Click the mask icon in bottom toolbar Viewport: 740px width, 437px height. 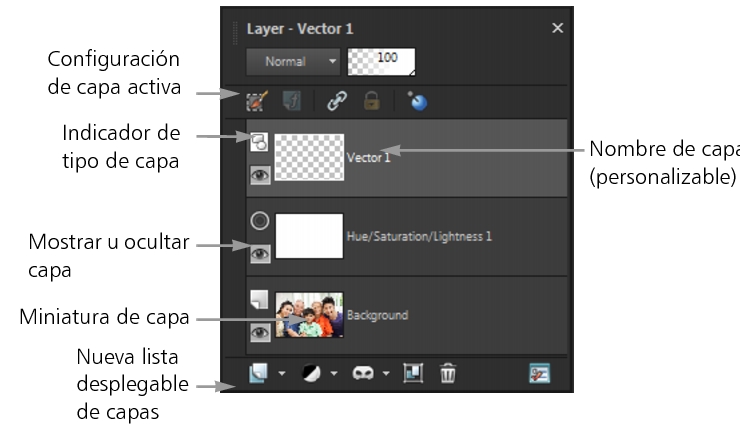pyautogui.click(x=364, y=373)
